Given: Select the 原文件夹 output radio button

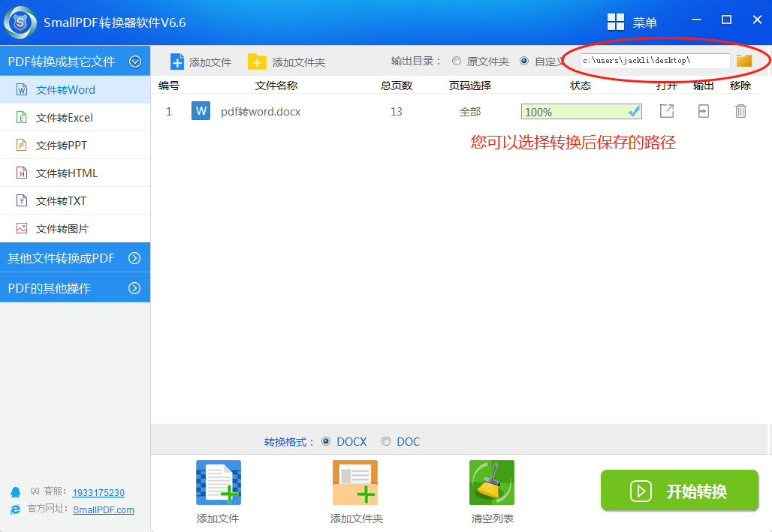Looking at the screenshot, I should [457, 61].
